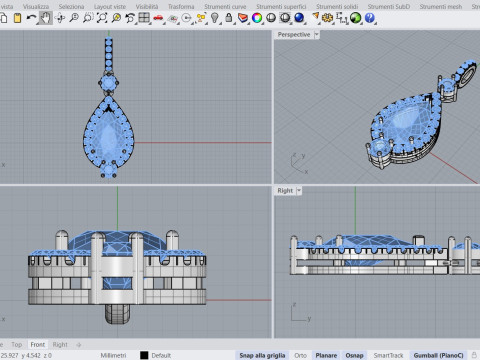Image resolution: width=480 pixels, height=360 pixels.
Task: Click the Dimension tool icon
Action: click(x=342, y=18)
